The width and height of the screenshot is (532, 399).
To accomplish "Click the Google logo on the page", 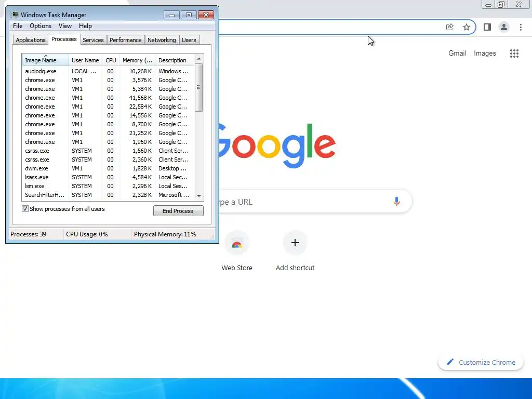I will [277, 146].
